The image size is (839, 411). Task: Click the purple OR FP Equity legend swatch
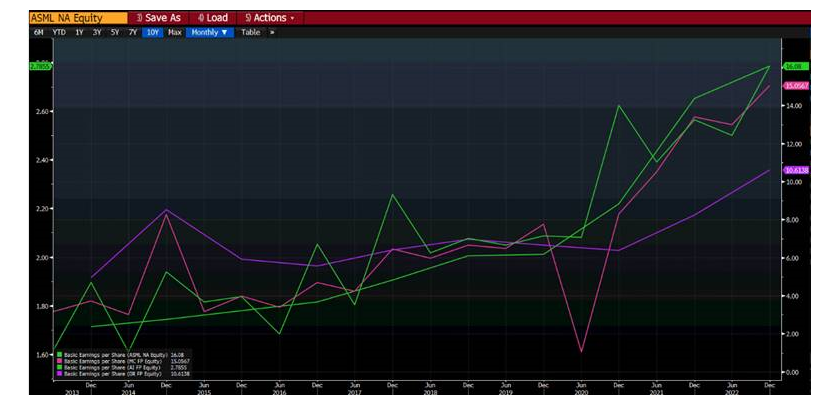59,373
